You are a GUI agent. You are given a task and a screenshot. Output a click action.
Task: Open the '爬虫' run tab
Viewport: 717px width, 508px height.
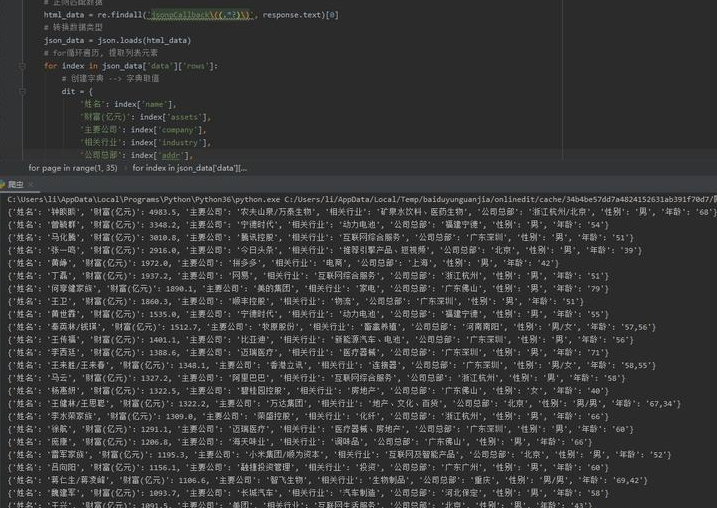(16, 184)
